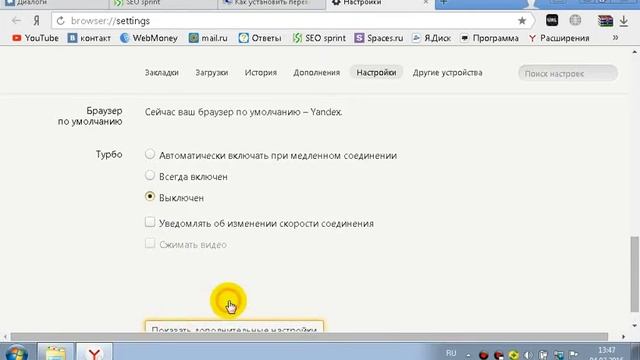Screen dimensions: 640x360
Task: Toggle the 'Сжимать видео' checkbox
Action: (x=150, y=243)
